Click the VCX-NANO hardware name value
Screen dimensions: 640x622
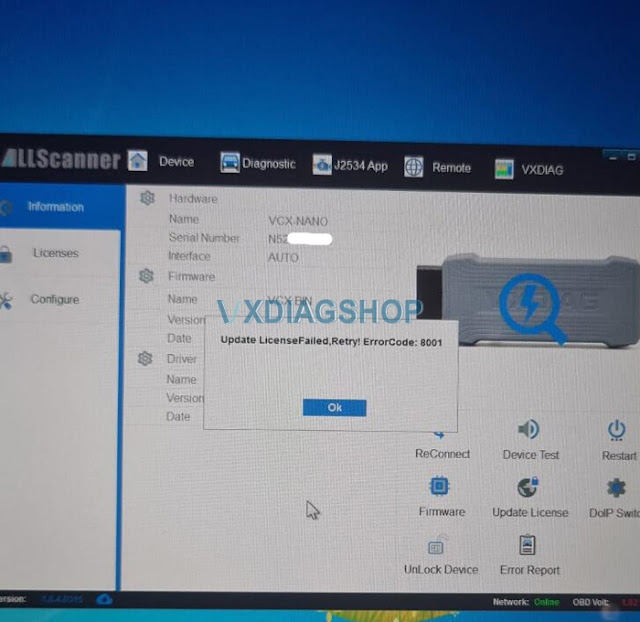tap(298, 221)
